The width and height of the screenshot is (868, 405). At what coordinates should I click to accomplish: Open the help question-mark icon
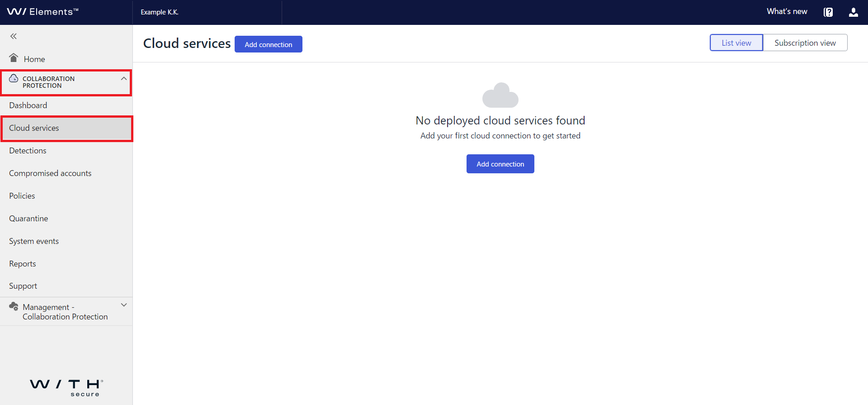(x=828, y=12)
